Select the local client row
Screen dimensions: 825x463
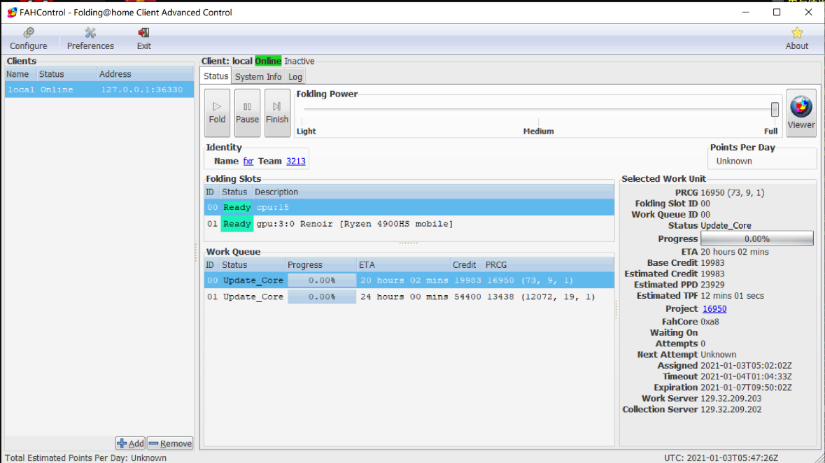pos(99,89)
